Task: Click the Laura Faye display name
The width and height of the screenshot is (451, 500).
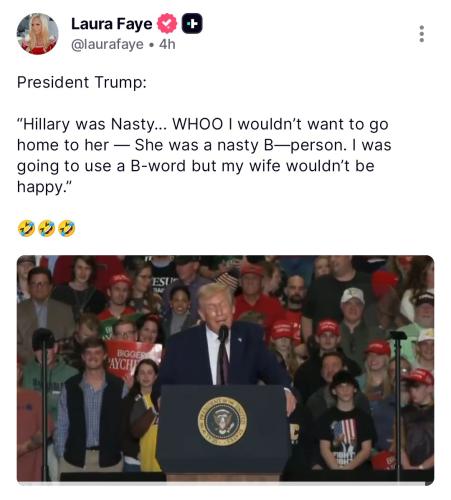Action: pyautogui.click(x=112, y=24)
